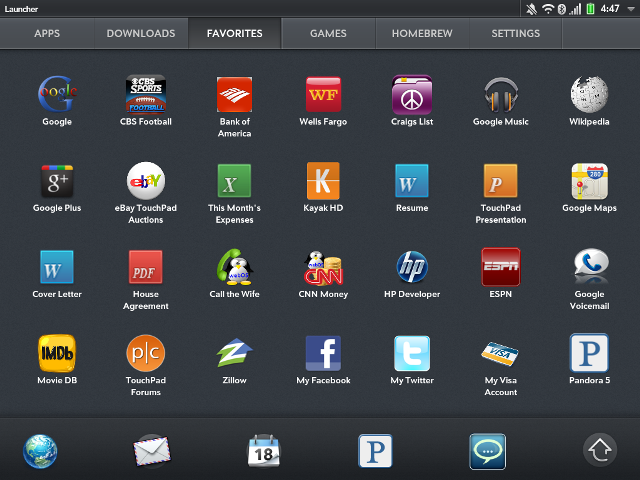Open House Agreement PDF

[146, 267]
